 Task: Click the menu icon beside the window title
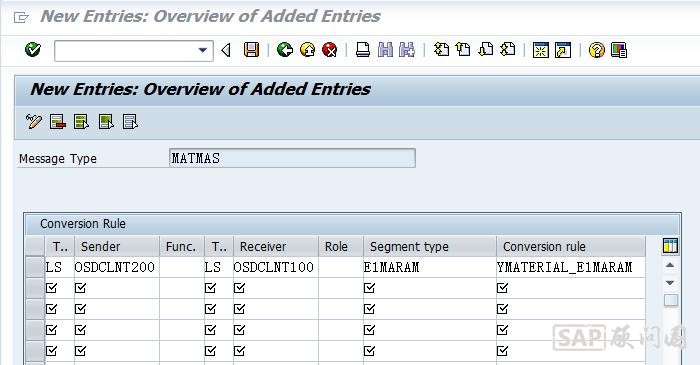pos(21,17)
